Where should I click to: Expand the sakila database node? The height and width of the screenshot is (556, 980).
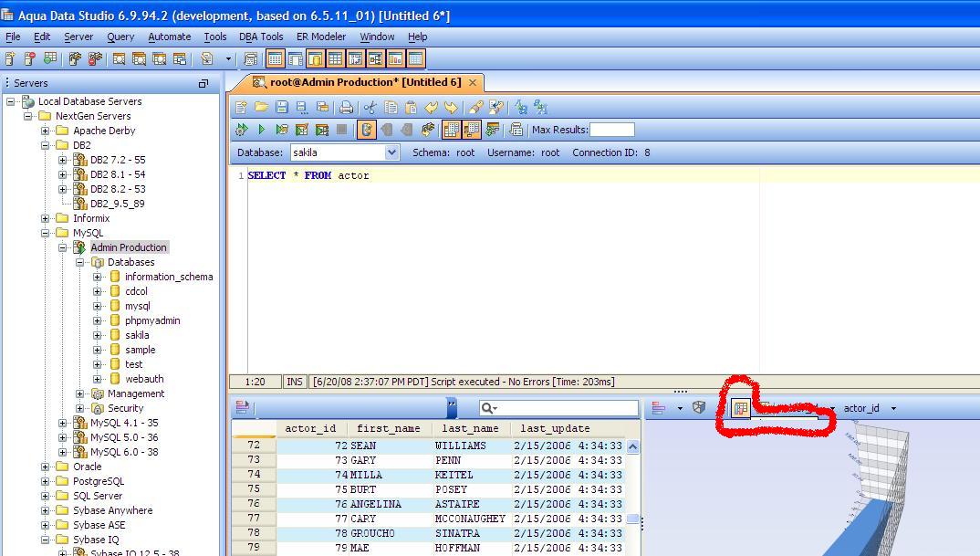(97, 335)
